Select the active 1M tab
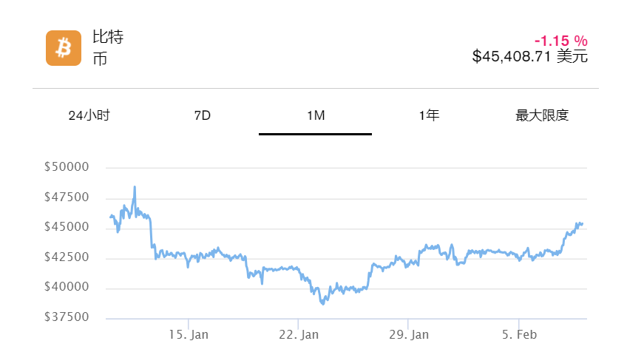 [x=316, y=115]
